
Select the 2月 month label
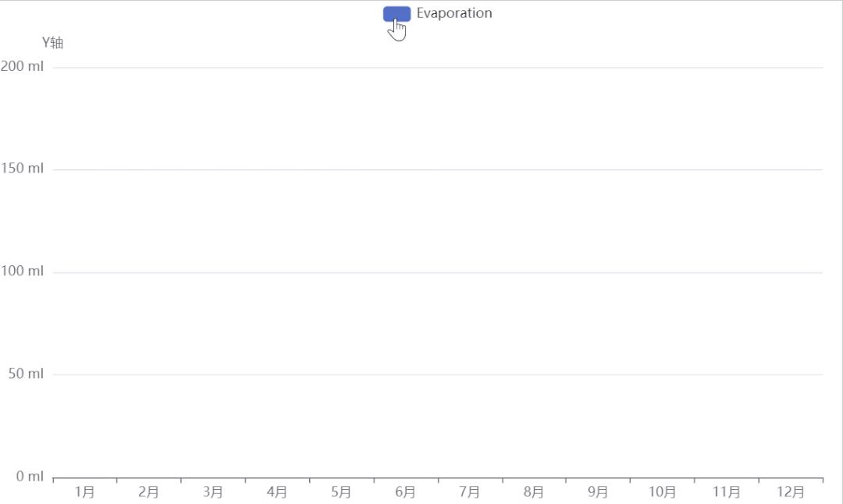[x=150, y=492]
